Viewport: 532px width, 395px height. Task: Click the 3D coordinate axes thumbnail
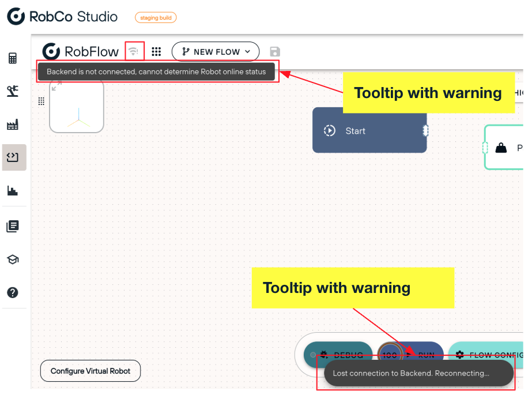[77, 107]
